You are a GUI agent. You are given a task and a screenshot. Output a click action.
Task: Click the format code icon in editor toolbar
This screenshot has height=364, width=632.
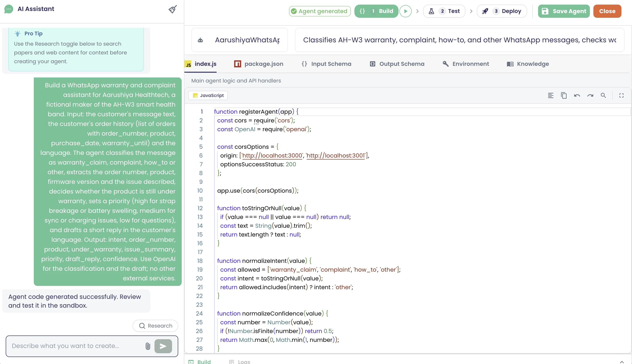(x=551, y=95)
